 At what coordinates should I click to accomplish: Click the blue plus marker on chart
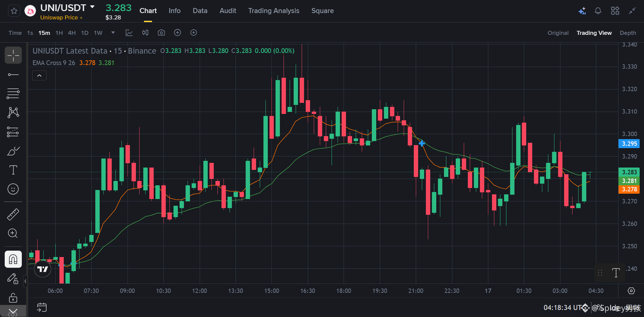(x=422, y=143)
